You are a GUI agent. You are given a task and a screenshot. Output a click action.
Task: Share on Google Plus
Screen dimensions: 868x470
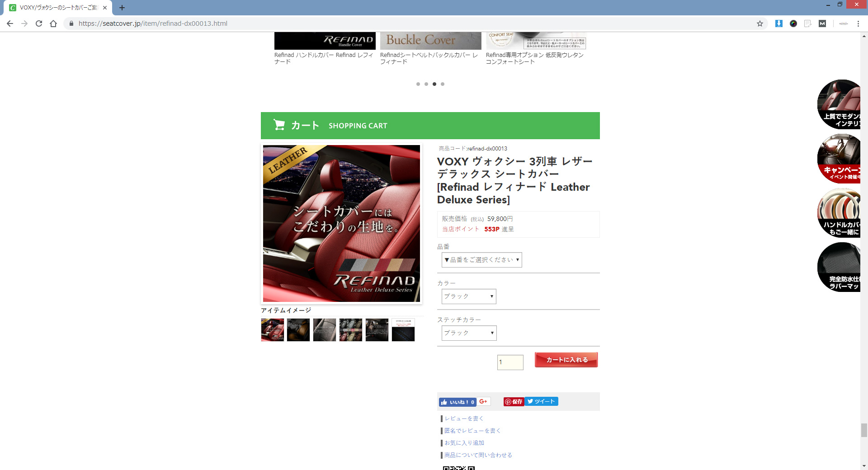click(484, 401)
